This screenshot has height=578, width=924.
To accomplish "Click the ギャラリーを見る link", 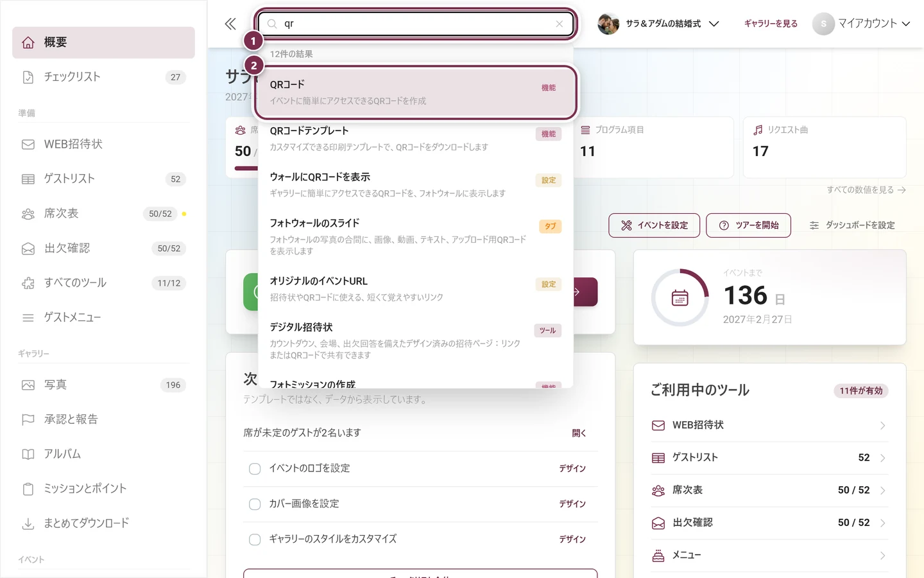I will [771, 24].
